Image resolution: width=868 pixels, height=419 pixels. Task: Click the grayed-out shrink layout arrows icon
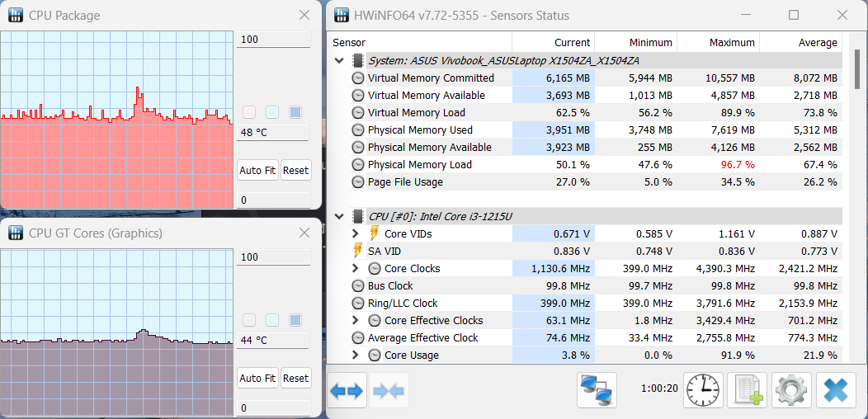tap(389, 391)
